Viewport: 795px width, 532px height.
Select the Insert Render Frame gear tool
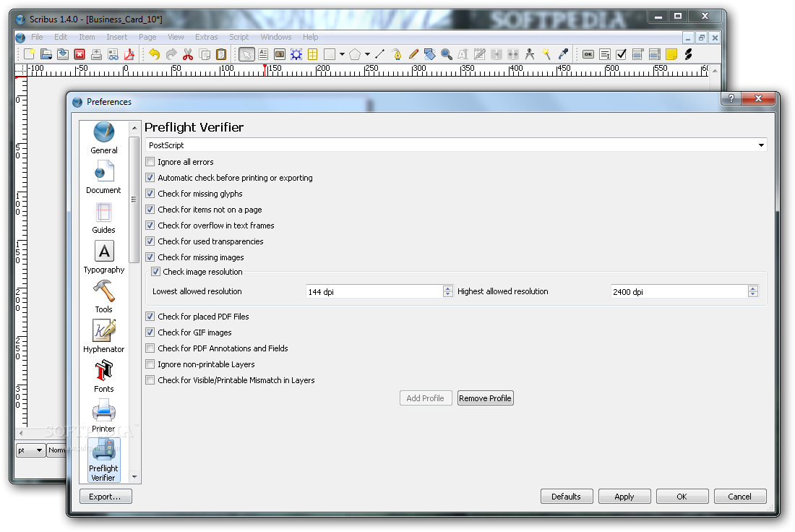[x=296, y=54]
